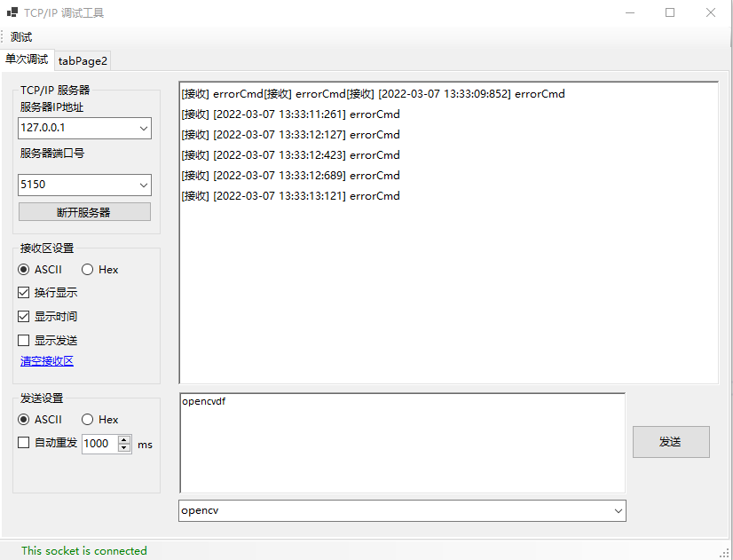The image size is (733, 560).
Task: Select Hex in receive area settings
Action: point(88,270)
